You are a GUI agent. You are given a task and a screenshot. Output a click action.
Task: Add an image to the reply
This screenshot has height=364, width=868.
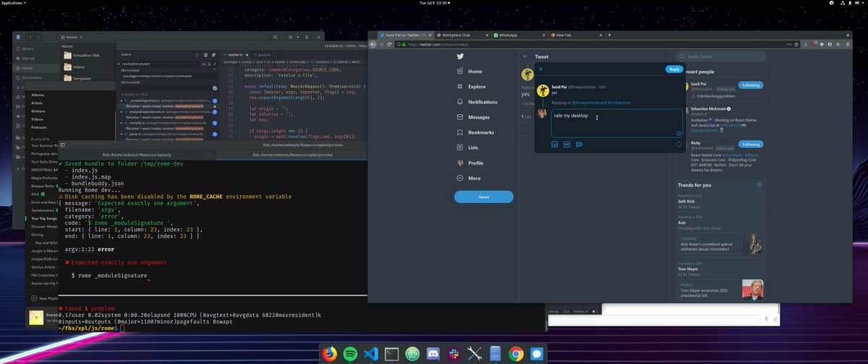tap(555, 145)
